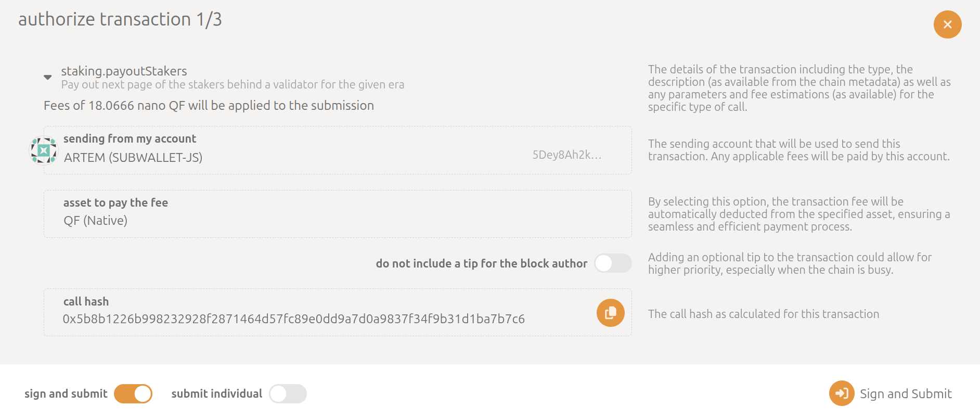Screen dimensions: 980x419
Task: Click the Sign and Submit button
Action: click(906, 393)
